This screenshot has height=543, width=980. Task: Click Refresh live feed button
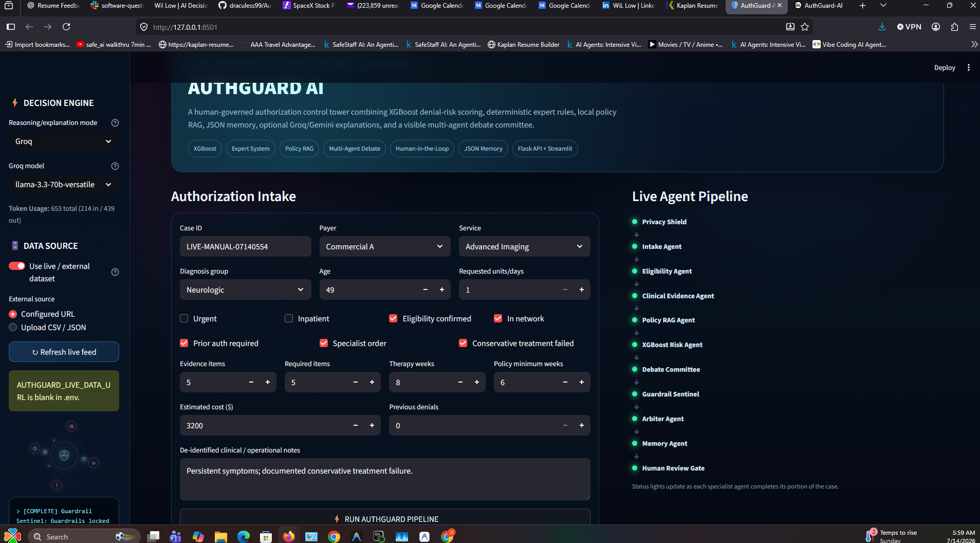[x=64, y=352]
